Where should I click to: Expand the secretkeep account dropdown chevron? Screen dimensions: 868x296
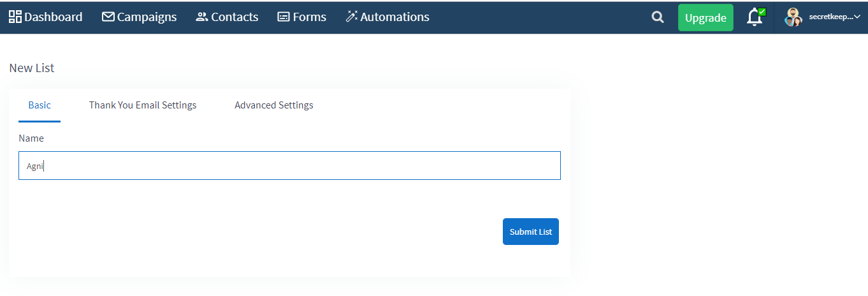pos(857,17)
